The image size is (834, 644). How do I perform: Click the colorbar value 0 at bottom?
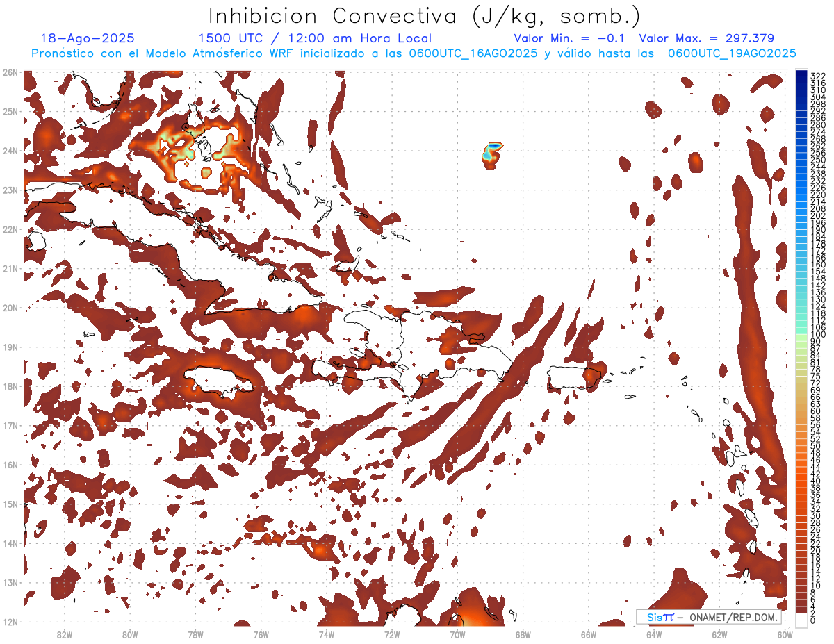(813, 621)
